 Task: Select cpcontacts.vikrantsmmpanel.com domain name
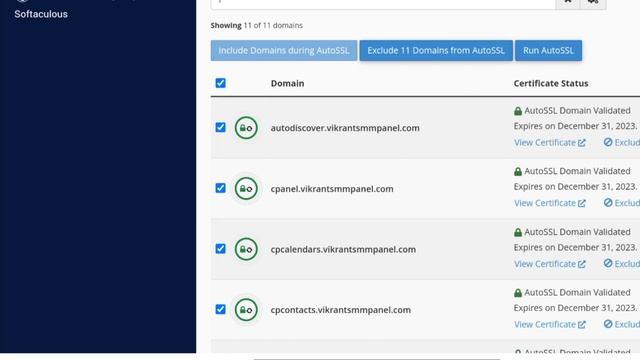pos(340,310)
